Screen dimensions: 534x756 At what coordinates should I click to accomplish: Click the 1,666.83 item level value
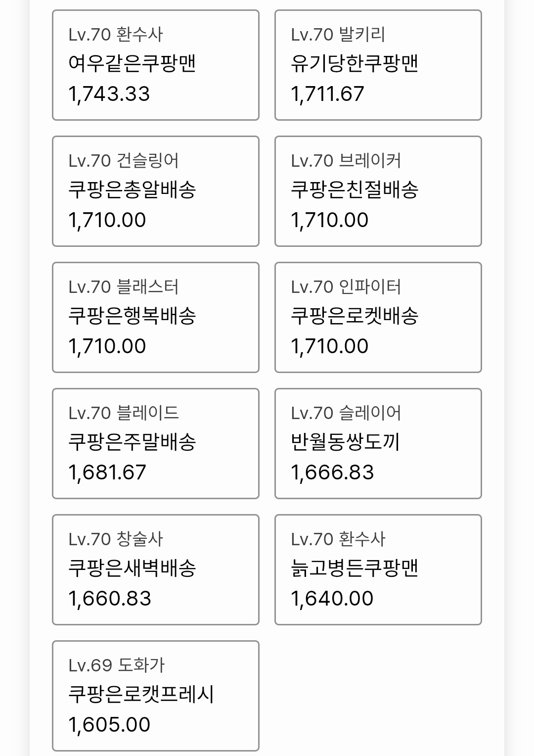332,472
